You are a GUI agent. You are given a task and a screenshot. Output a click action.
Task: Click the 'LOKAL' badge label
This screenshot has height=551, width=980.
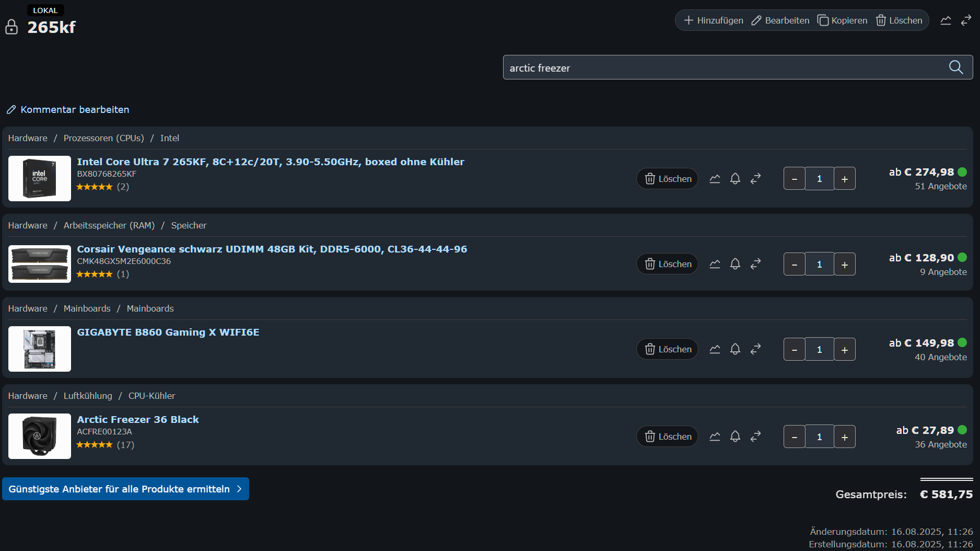click(x=45, y=10)
